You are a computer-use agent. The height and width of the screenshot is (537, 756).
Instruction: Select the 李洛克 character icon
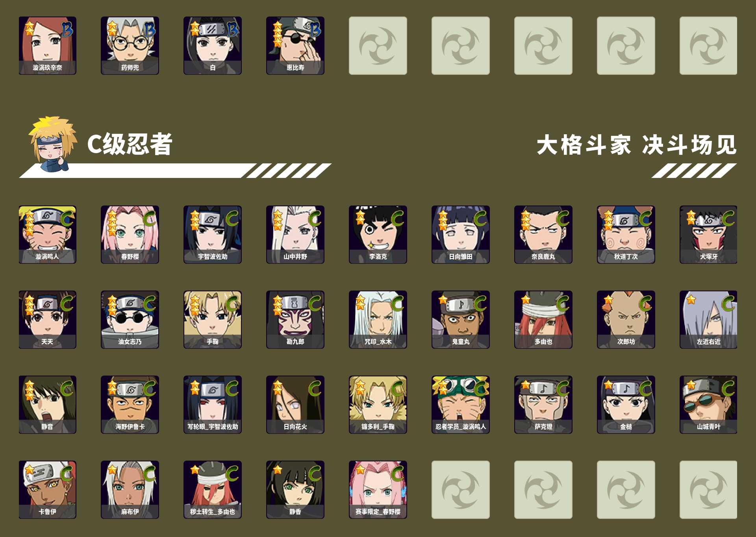[x=378, y=235]
